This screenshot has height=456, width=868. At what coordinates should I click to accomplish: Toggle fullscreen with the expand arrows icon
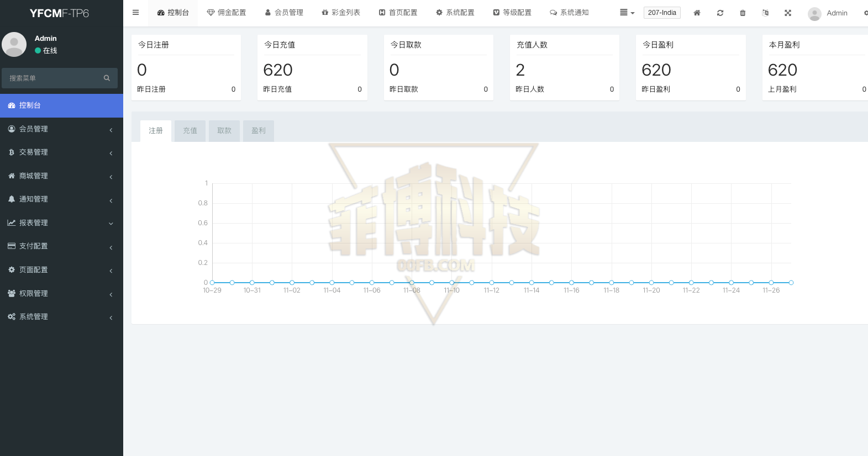pos(788,13)
